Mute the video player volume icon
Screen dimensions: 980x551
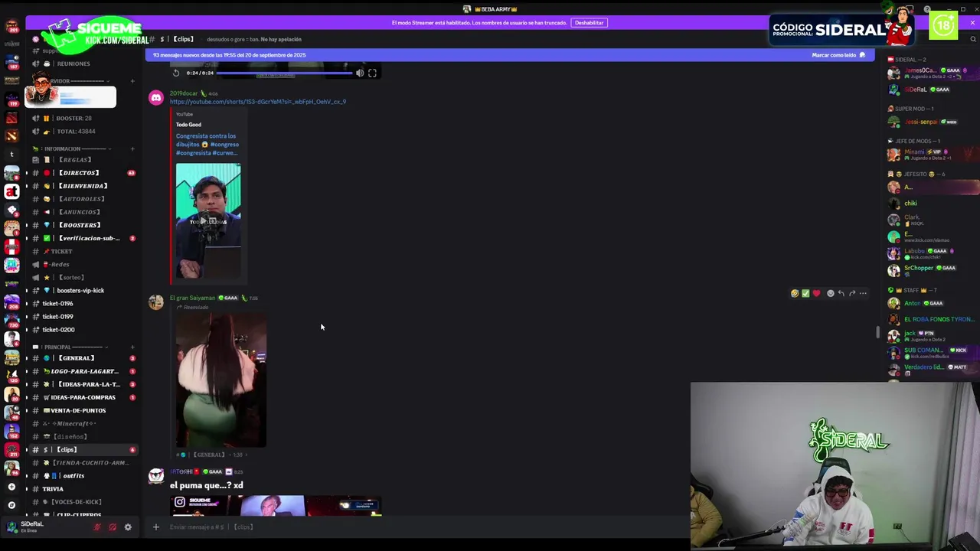tap(360, 73)
